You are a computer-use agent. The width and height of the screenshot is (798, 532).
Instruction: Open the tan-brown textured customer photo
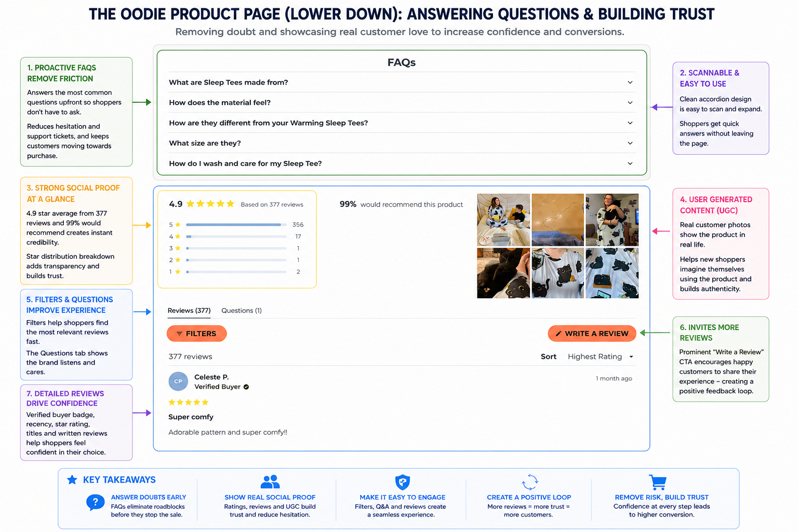[558, 220]
